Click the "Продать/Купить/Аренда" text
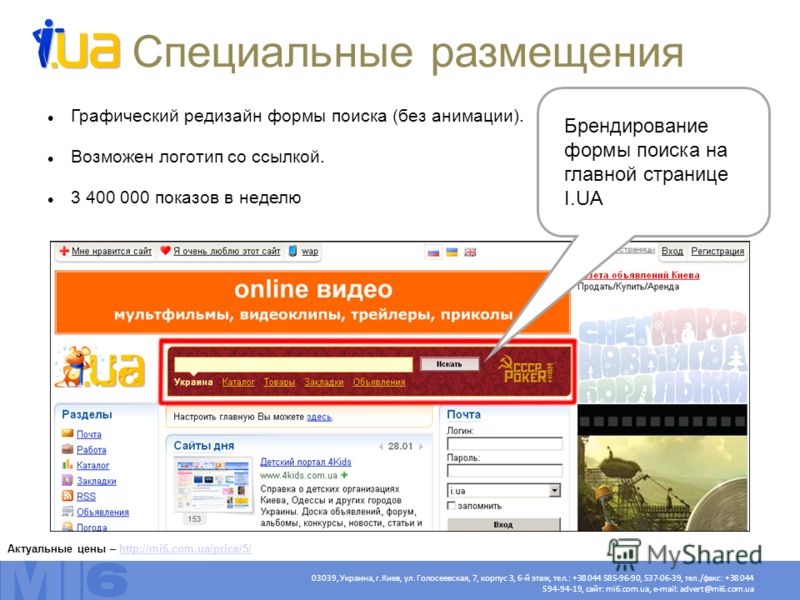Viewport: 800px width, 600px height. point(628,287)
